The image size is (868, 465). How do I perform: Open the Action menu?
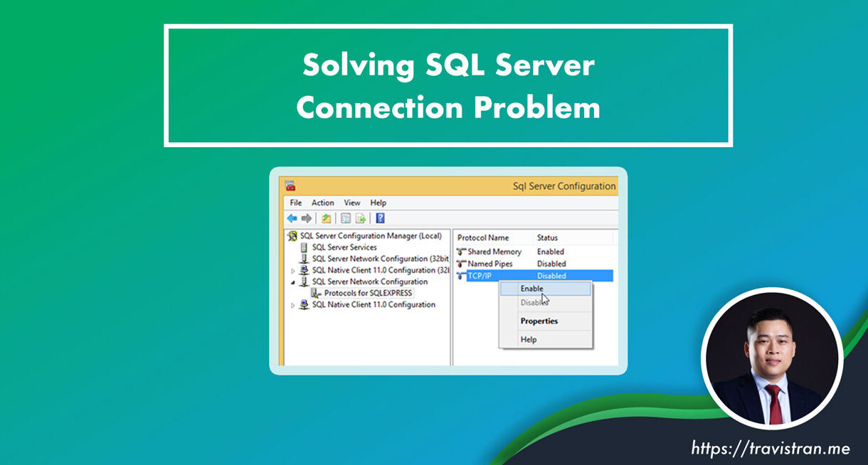click(x=323, y=203)
